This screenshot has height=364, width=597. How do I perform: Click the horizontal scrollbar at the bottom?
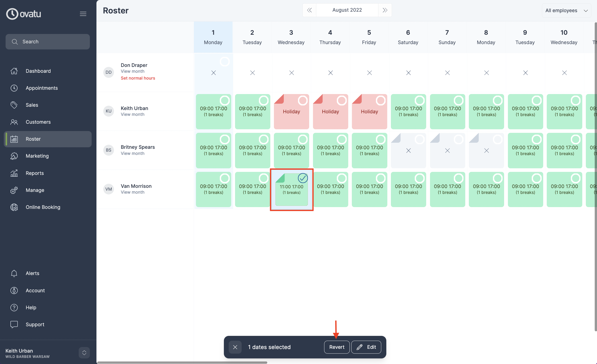click(182, 362)
